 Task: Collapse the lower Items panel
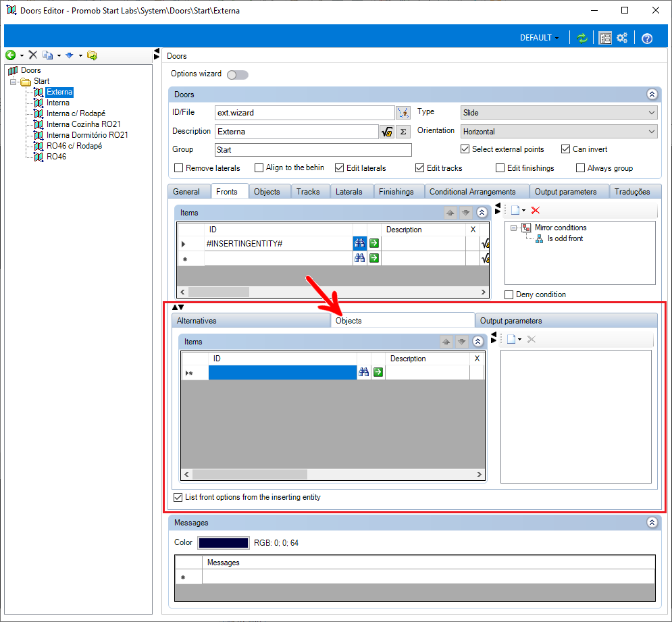coord(478,342)
